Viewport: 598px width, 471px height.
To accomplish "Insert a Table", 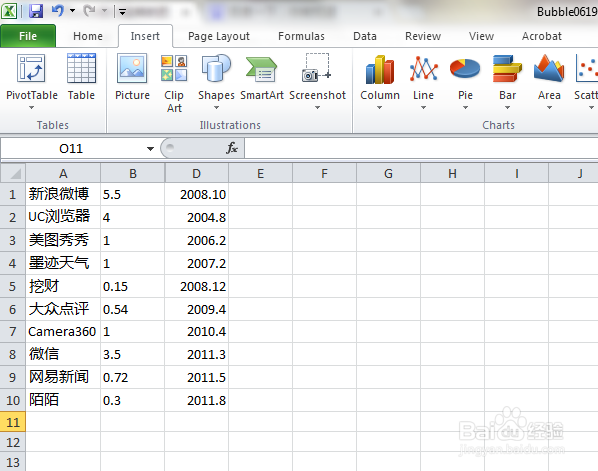I will (x=81, y=78).
